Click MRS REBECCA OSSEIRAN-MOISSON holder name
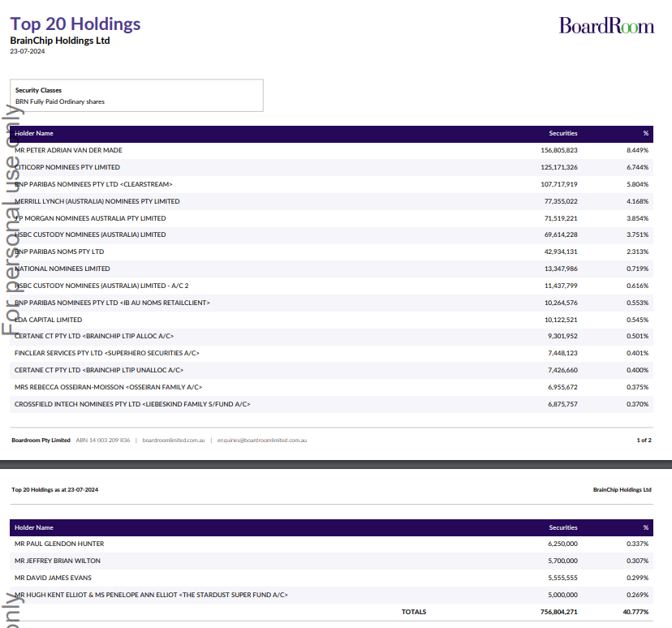 [109, 387]
